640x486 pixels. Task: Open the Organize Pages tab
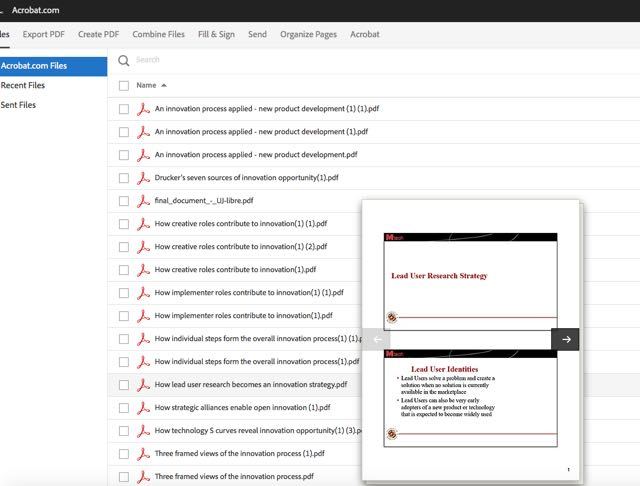point(308,34)
